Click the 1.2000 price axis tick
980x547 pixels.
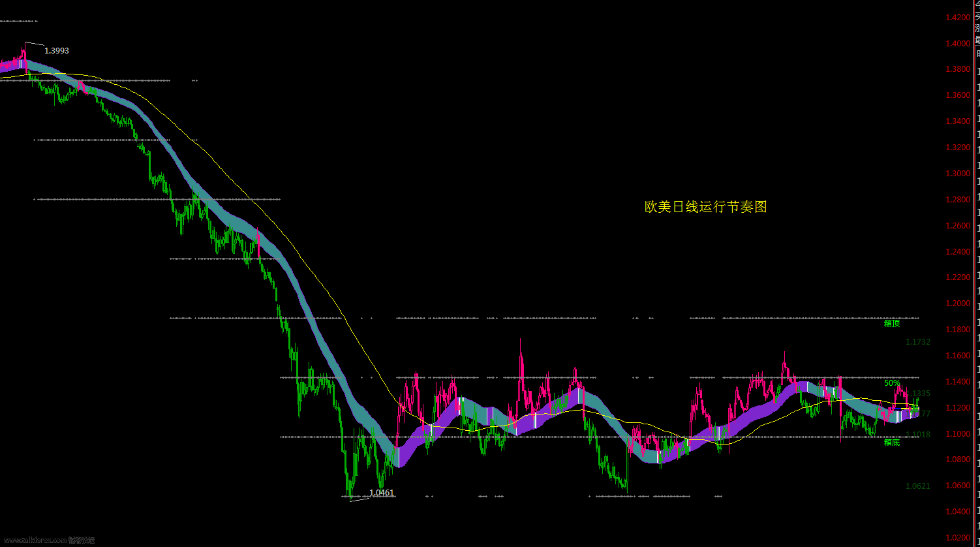click(x=958, y=304)
